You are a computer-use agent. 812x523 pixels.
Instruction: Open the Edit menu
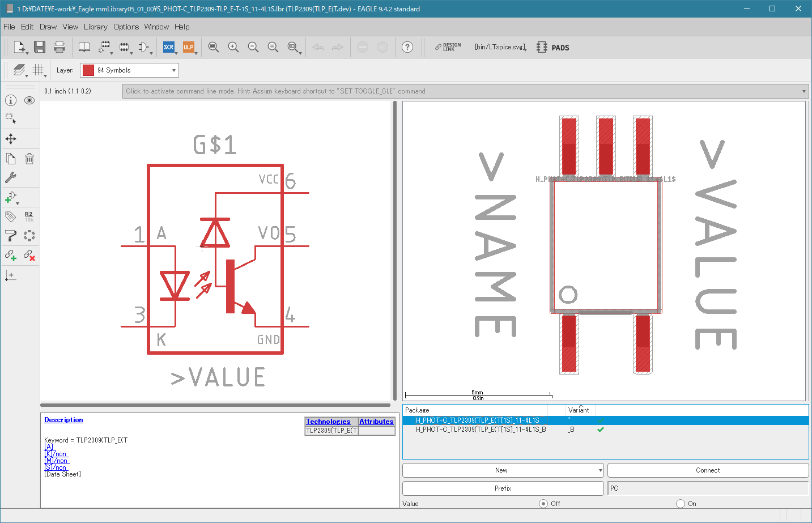(x=27, y=27)
